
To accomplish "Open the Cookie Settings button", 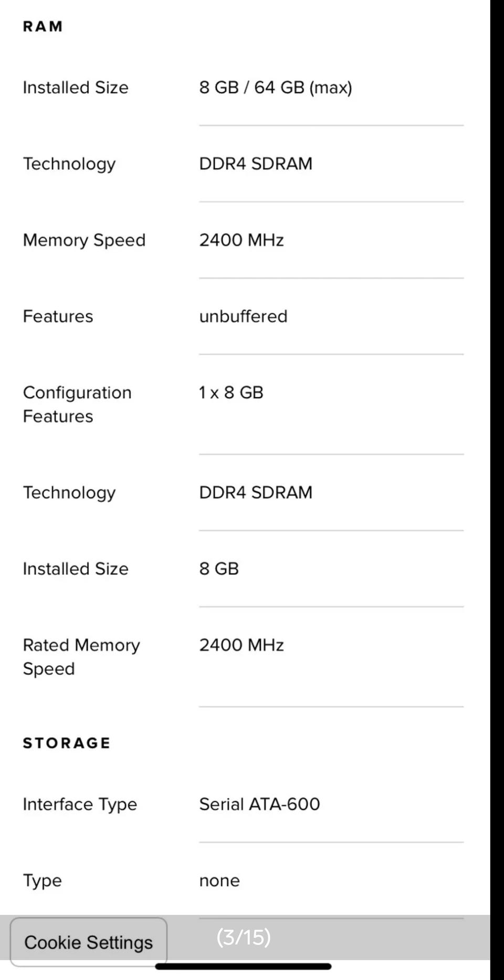I will [x=89, y=942].
